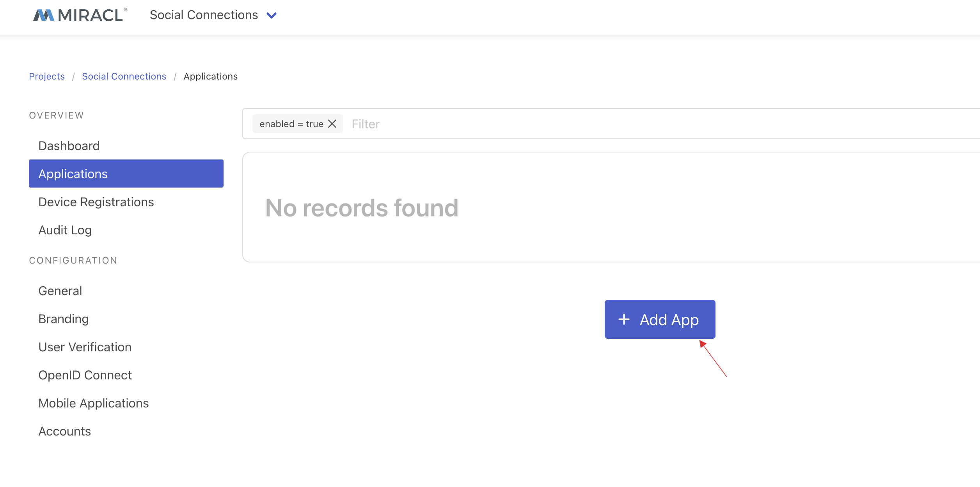980x487 pixels.
Task: Select Branding configuration option
Action: (63, 319)
